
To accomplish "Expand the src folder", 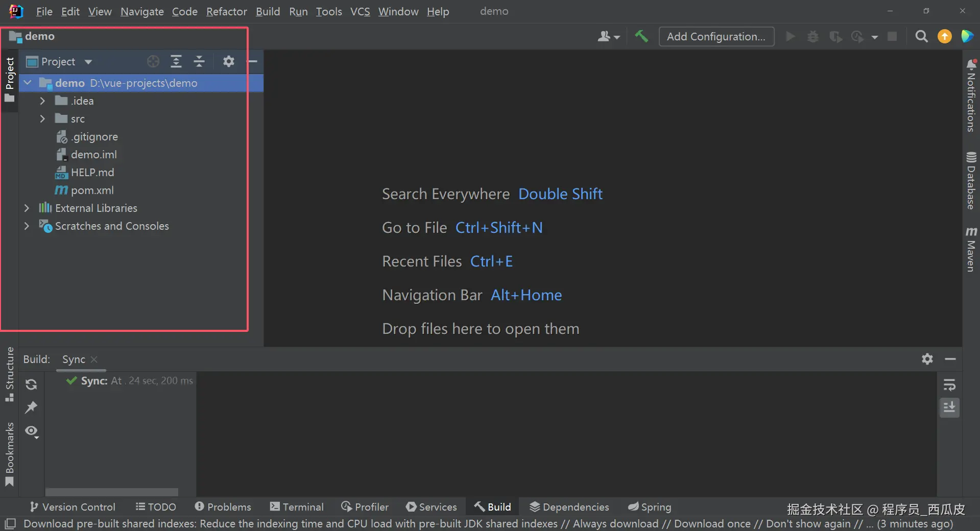I will click(43, 119).
